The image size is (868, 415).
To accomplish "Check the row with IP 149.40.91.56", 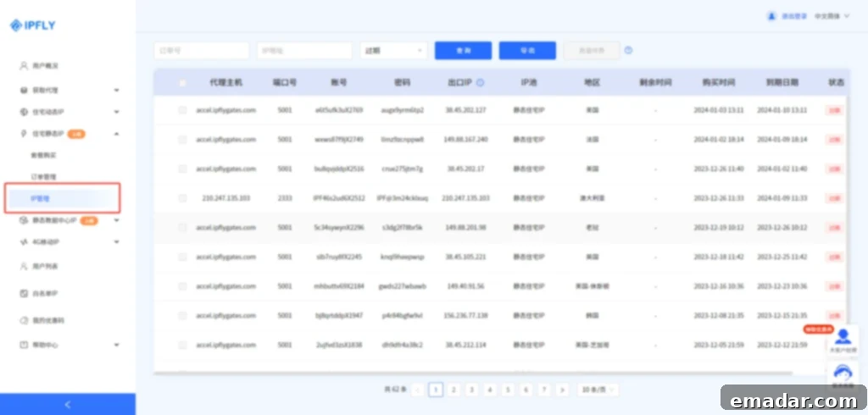I will pos(182,286).
